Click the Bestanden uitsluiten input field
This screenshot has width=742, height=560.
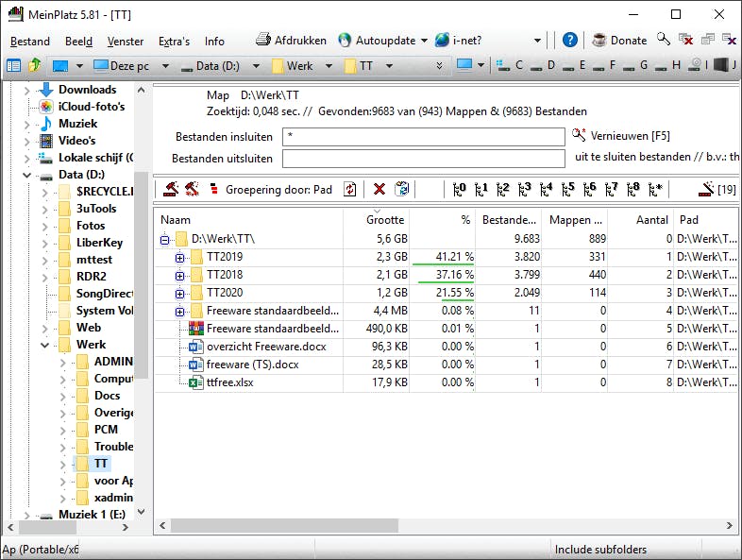tap(424, 159)
